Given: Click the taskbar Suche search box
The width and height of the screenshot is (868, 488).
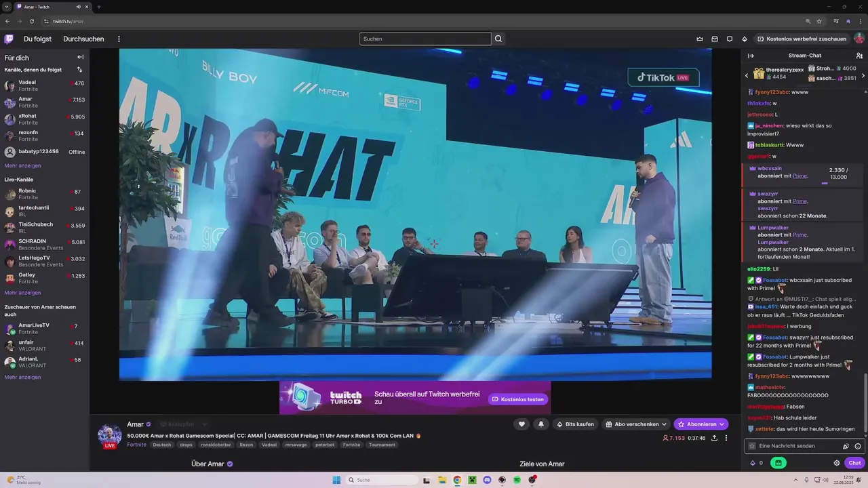Looking at the screenshot, I should [x=383, y=480].
